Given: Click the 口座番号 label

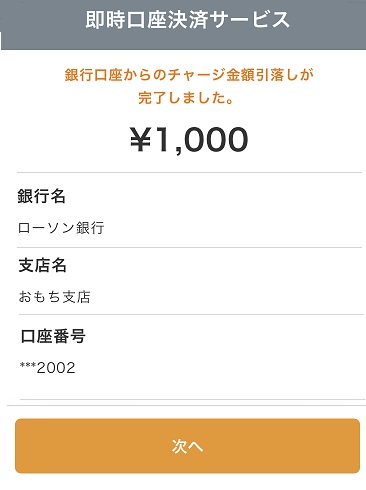Looking at the screenshot, I should click(53, 336).
